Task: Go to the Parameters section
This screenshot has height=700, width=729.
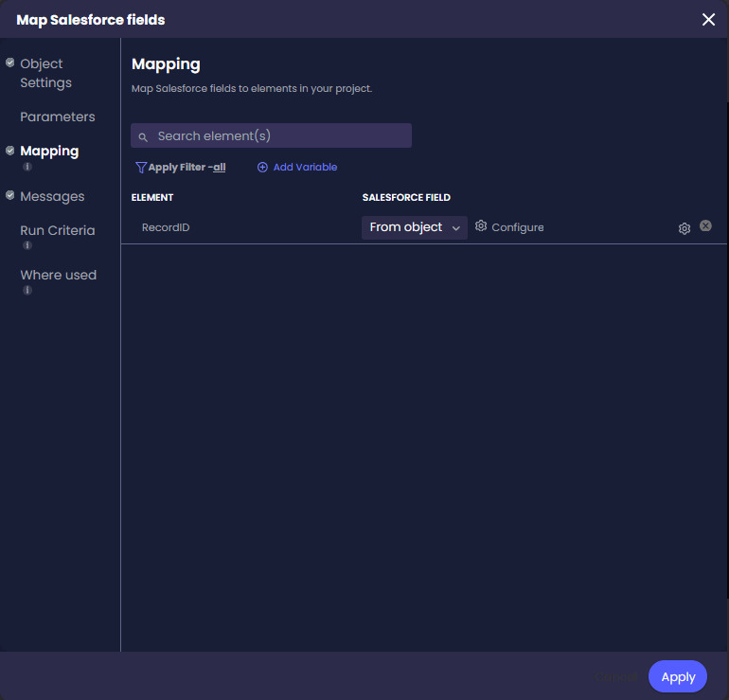Action: pyautogui.click(x=58, y=117)
